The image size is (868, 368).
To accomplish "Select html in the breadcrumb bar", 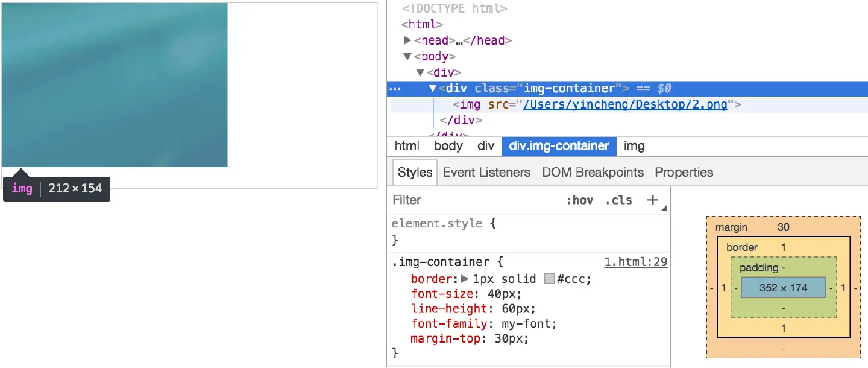I will click(x=407, y=146).
